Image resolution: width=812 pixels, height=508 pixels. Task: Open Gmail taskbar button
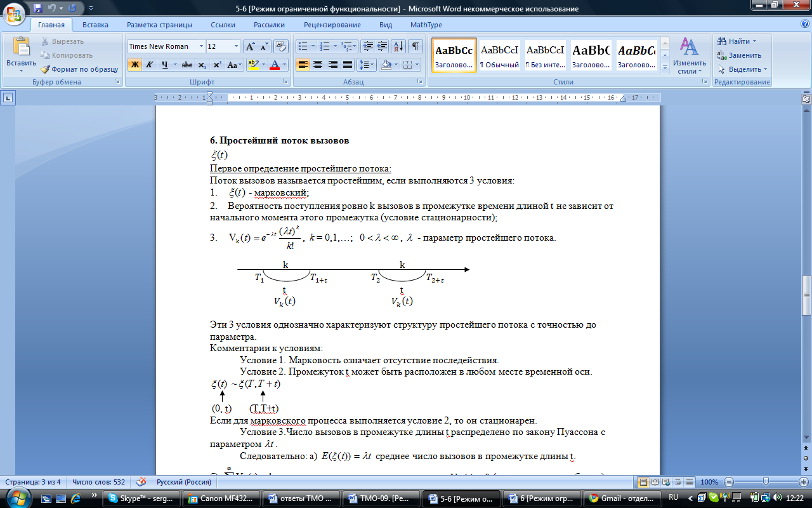pos(622,498)
